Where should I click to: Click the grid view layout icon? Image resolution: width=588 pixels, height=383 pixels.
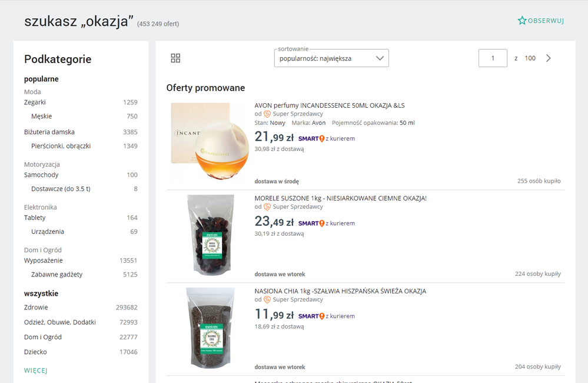175,58
